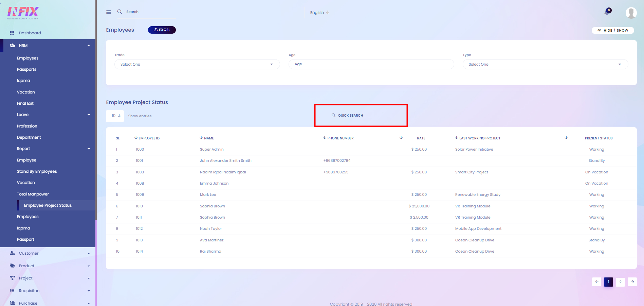This screenshot has width=644, height=306.
Task: Expand the Requisiton menu
Action: pos(89,291)
